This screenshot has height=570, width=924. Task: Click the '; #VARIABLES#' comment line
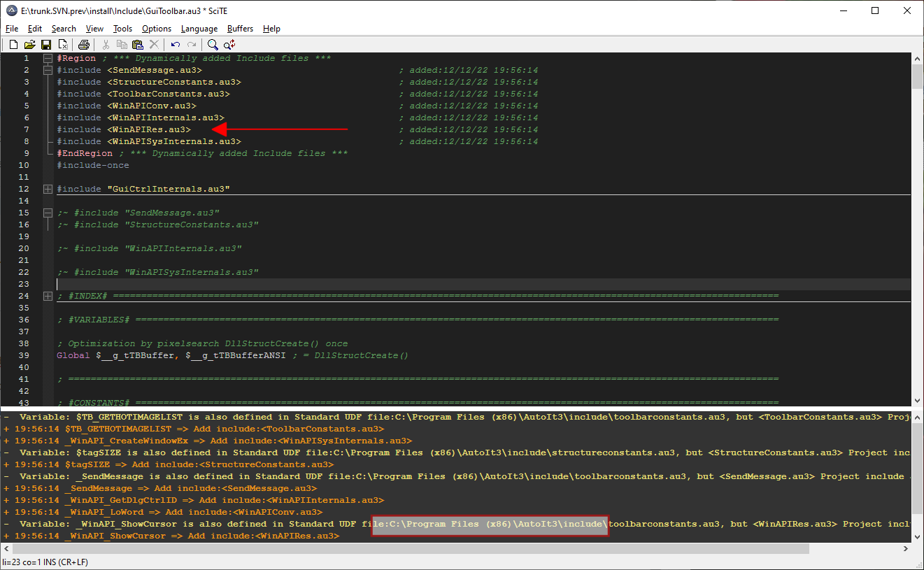418,320
